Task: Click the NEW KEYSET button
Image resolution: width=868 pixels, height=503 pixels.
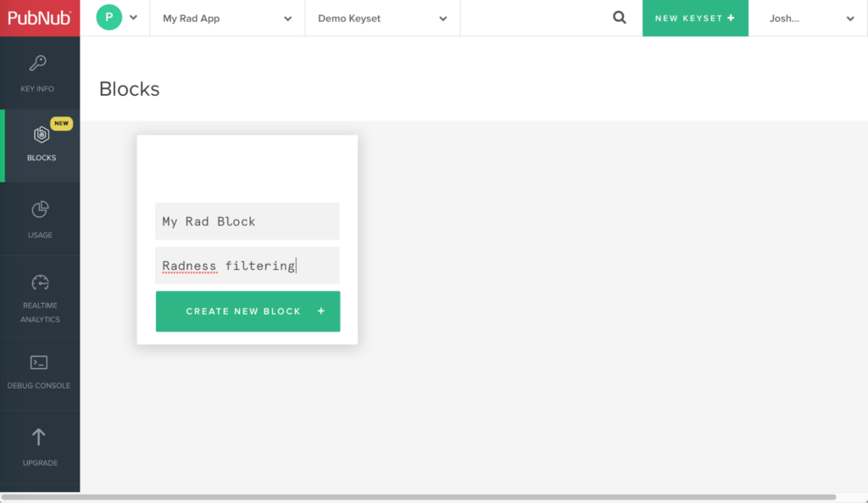Action: coord(695,17)
